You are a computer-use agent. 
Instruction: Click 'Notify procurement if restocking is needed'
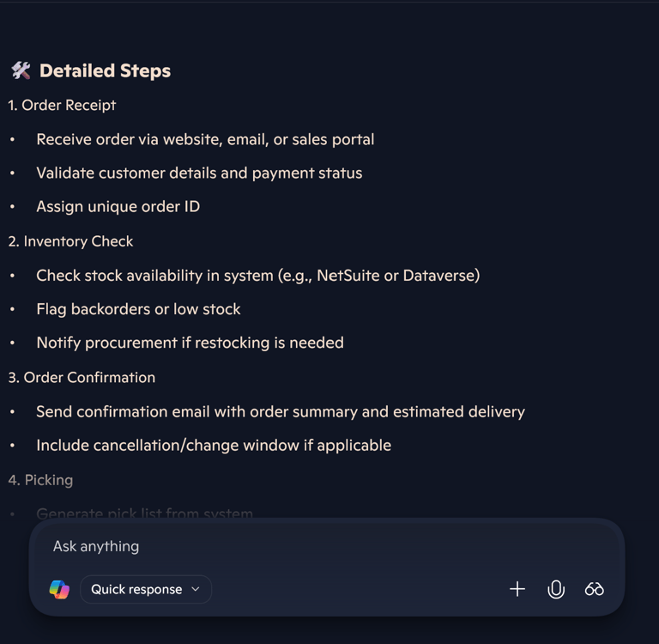[x=190, y=343]
